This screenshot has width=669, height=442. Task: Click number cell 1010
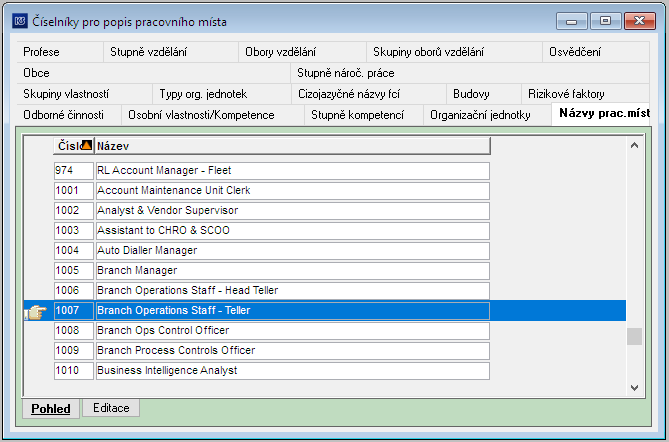(74, 371)
